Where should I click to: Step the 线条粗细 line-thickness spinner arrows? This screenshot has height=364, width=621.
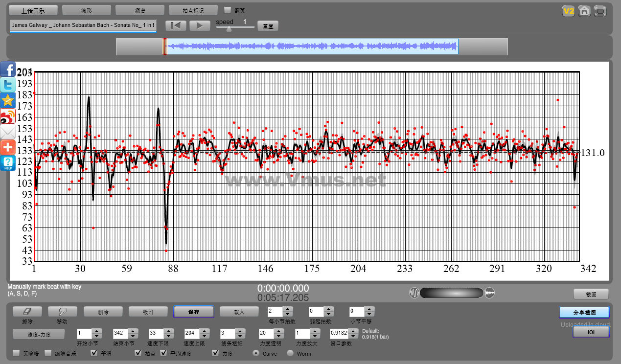point(241,334)
